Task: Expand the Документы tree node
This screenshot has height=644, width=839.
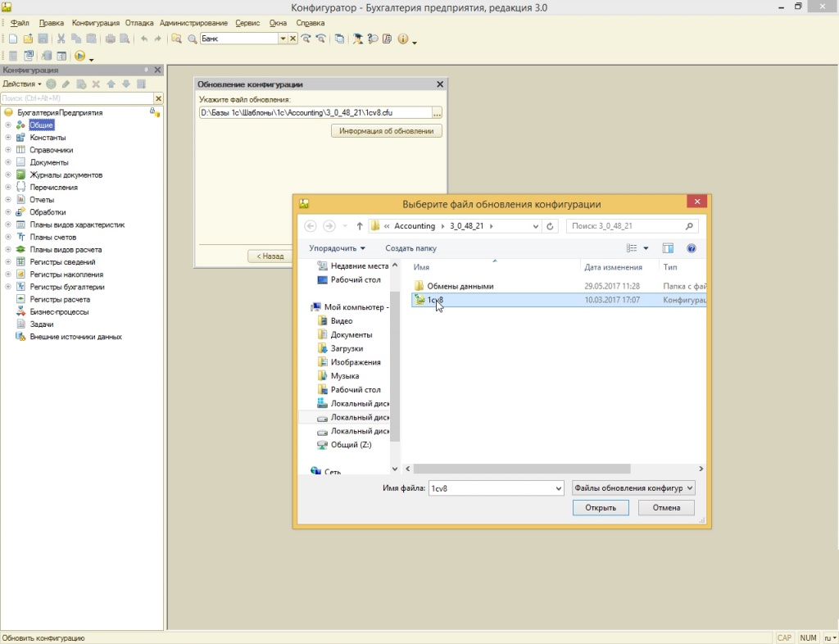Action: pyautogui.click(x=8, y=162)
